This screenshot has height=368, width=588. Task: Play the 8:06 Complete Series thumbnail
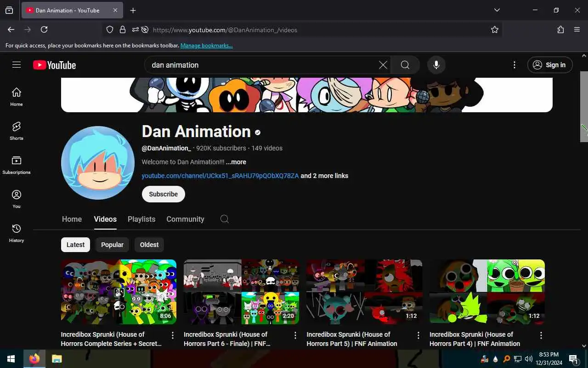(x=119, y=292)
